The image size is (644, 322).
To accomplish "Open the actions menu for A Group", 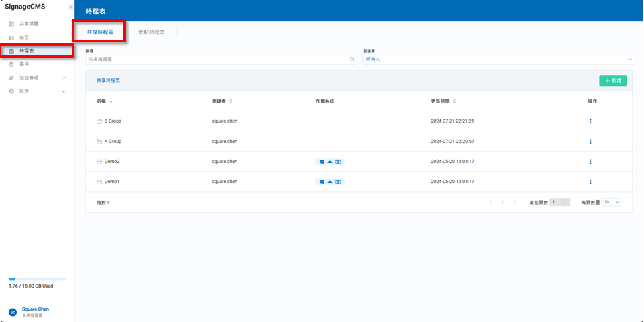I will pos(590,142).
